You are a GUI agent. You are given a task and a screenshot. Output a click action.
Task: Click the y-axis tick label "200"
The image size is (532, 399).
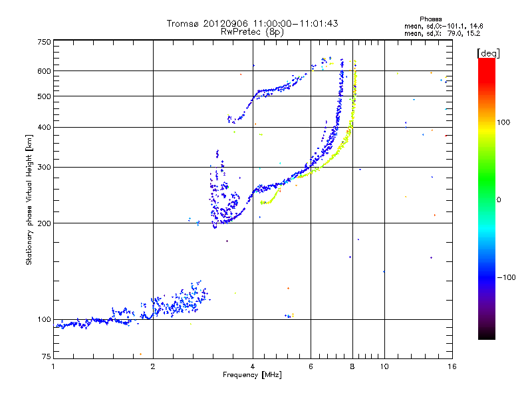pos(44,223)
